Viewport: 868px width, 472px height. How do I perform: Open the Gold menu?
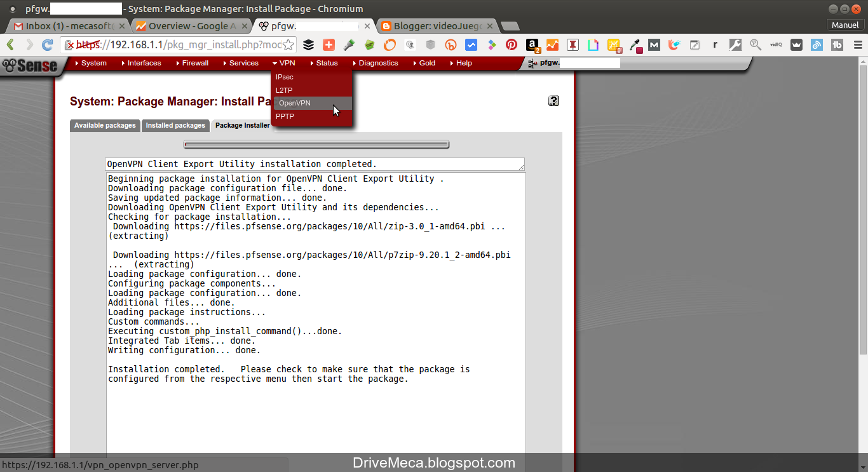click(424, 63)
